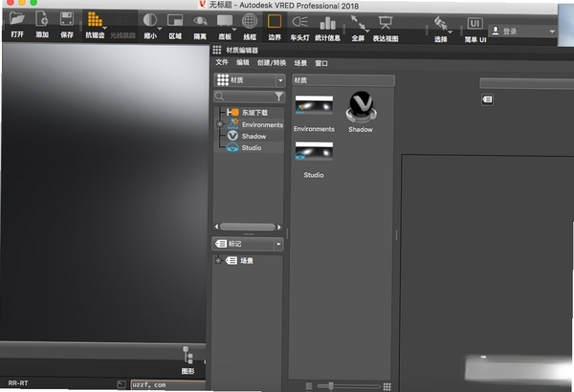Select Studio in the material tree
Image resolution: width=574 pixels, height=392 pixels.
tap(251, 148)
